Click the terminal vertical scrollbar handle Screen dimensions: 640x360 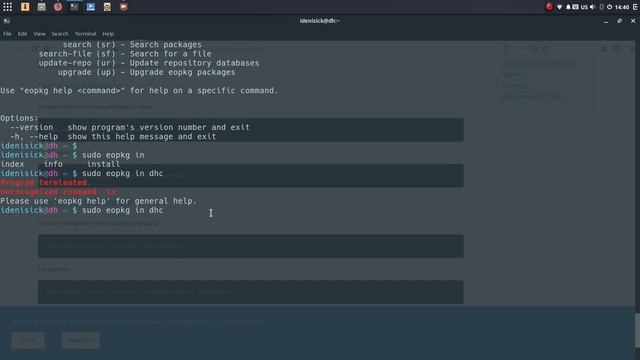(x=637, y=330)
